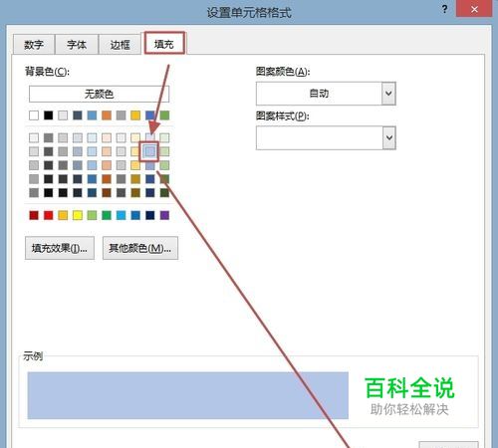Select the purple standard color swatch
The height and width of the screenshot is (448, 498).
pyautogui.click(x=164, y=215)
